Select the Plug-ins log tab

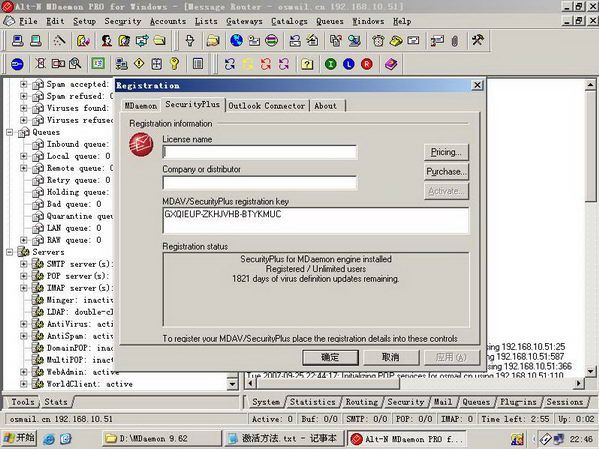518,402
